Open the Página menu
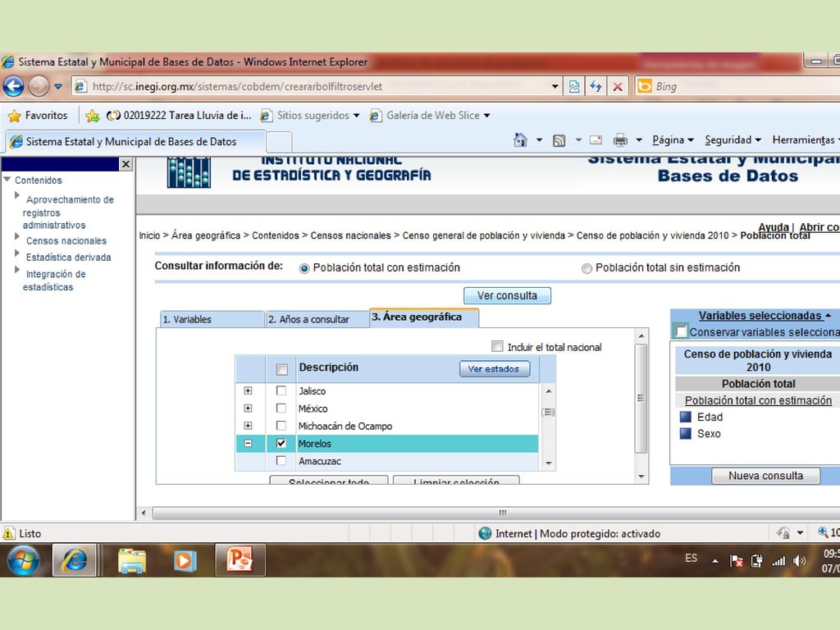 tap(673, 139)
